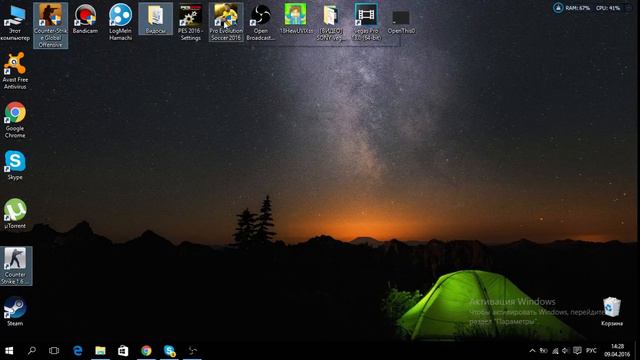Open the Action Center notifications icon
Image resolution: width=640 pixels, height=360 pixels.
577,351
